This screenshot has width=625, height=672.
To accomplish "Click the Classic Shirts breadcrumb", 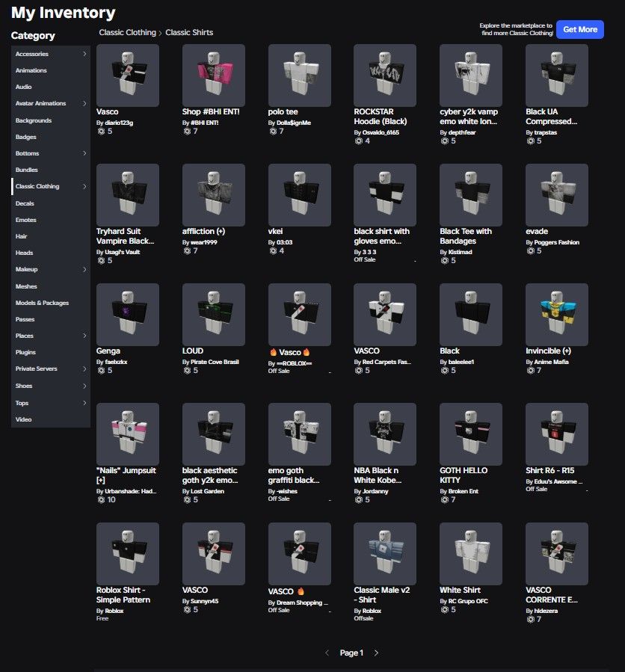I will coord(189,33).
